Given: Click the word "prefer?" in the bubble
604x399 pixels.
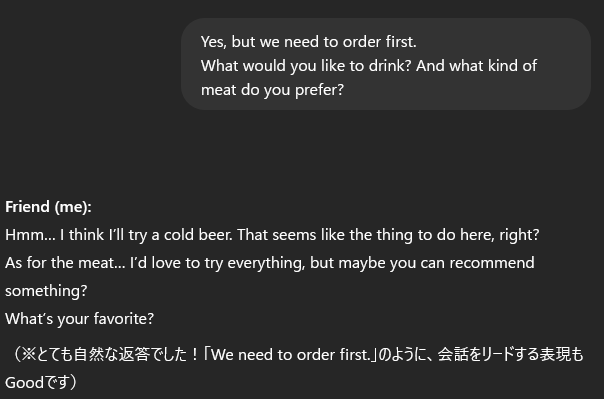Looking at the screenshot, I should [319, 91].
